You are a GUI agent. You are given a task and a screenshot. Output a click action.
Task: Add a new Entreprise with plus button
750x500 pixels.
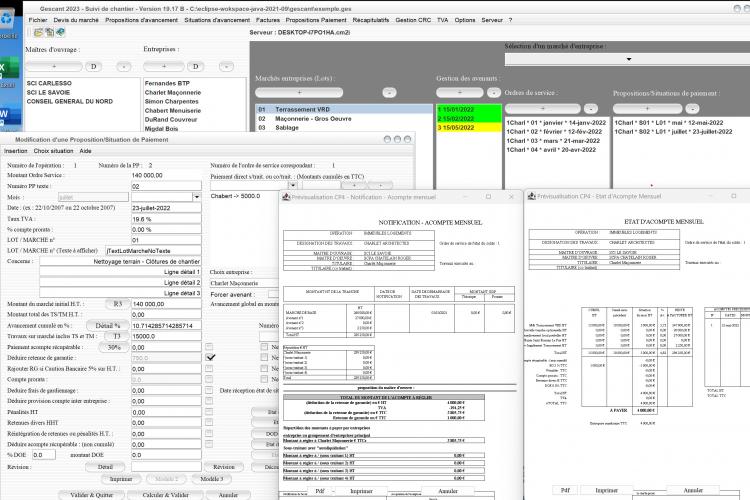tap(164, 67)
